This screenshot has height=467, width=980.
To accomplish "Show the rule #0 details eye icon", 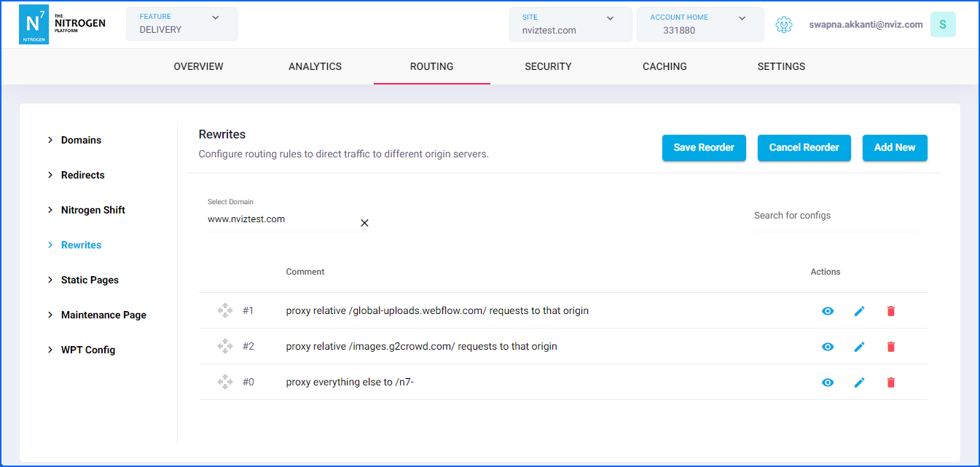I will click(x=828, y=382).
